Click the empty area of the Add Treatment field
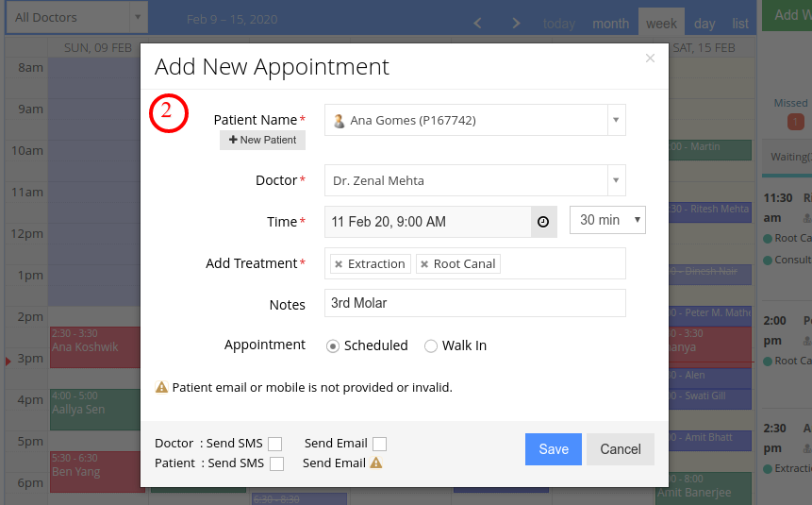This screenshot has height=505, width=812. coord(562,263)
